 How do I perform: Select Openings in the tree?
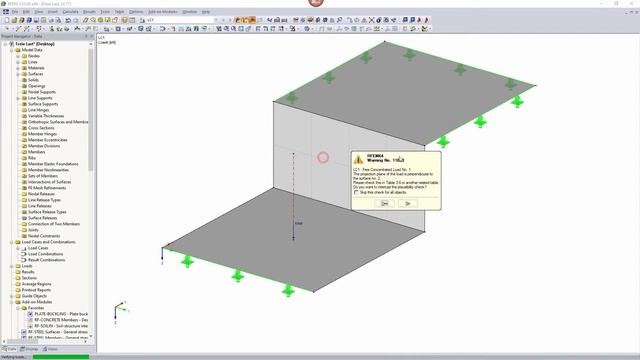[36, 86]
